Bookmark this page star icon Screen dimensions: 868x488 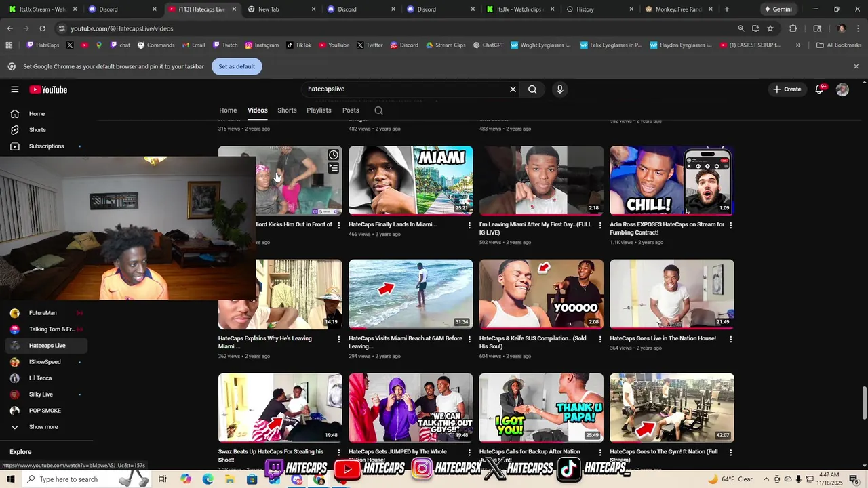(x=770, y=28)
